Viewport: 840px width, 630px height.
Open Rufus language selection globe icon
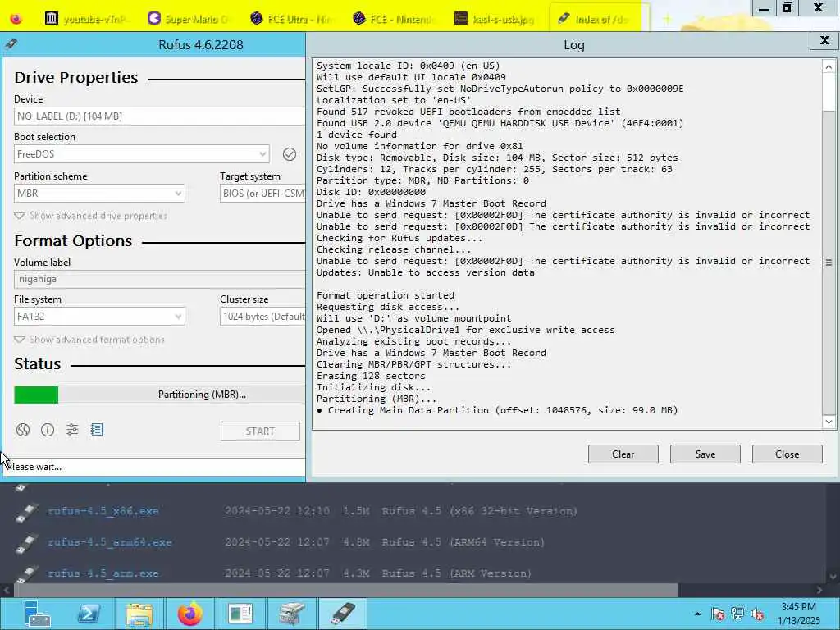click(22, 430)
